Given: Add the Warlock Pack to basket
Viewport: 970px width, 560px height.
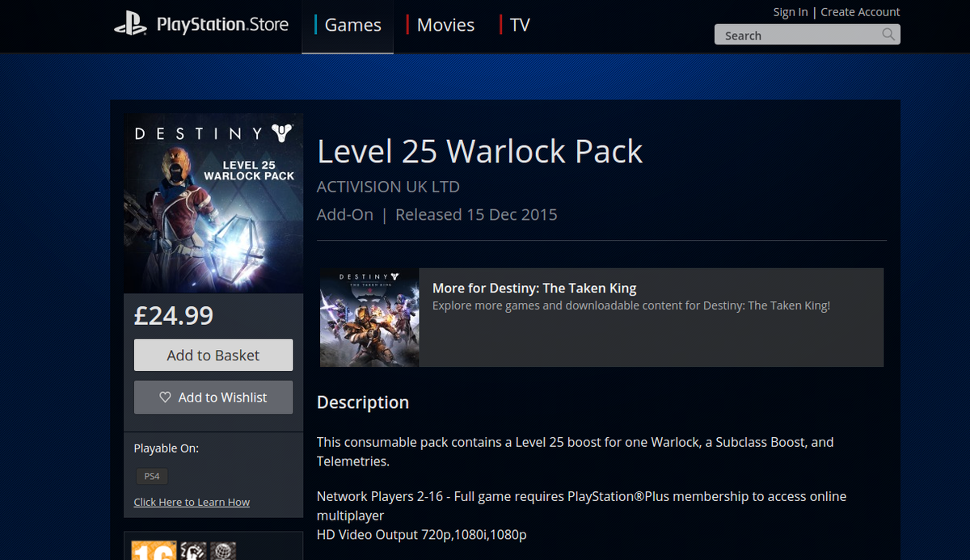Looking at the screenshot, I should click(x=213, y=356).
